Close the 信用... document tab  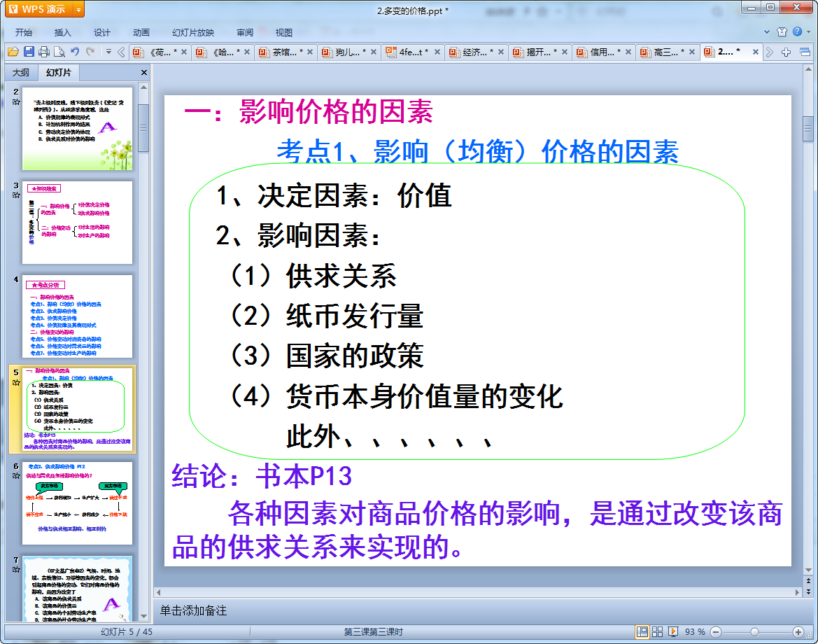tap(628, 52)
